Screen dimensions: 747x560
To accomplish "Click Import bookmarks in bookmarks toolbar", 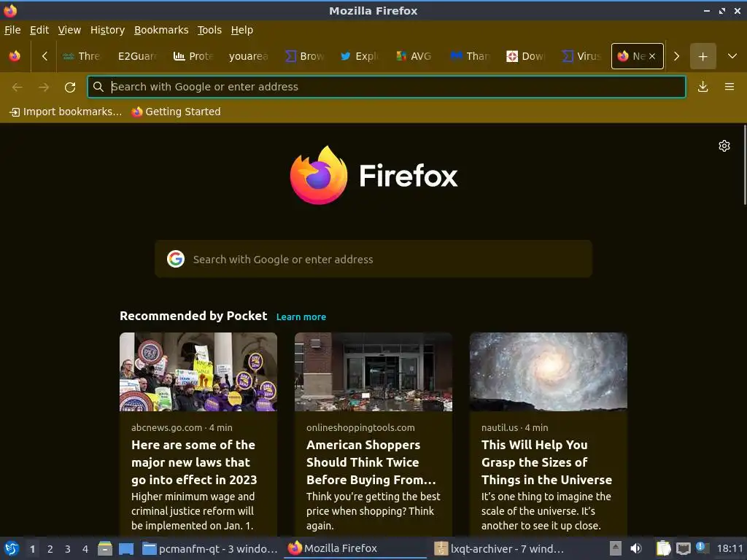I will pyautogui.click(x=66, y=112).
